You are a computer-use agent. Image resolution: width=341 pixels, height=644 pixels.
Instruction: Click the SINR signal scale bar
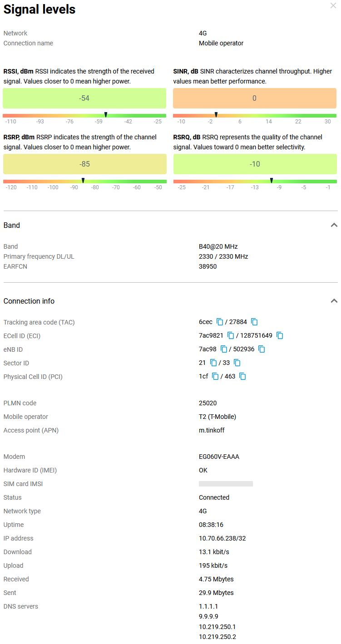[x=254, y=116]
